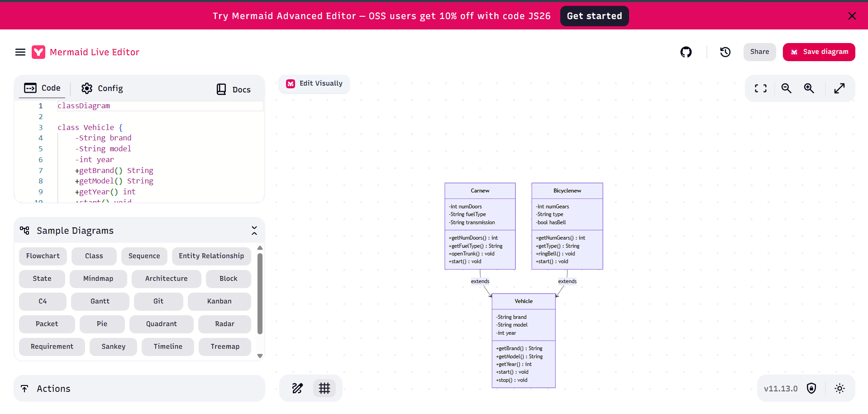The width and height of the screenshot is (868, 414).
Task: Toggle light/dark theme sun icon
Action: pos(840,388)
